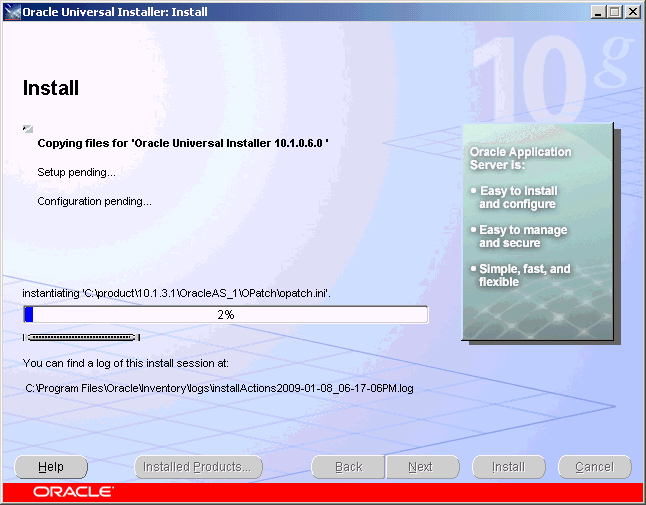Viewport: 646px width, 505px height.
Task: Click the small copying-files status icon
Action: (28, 129)
